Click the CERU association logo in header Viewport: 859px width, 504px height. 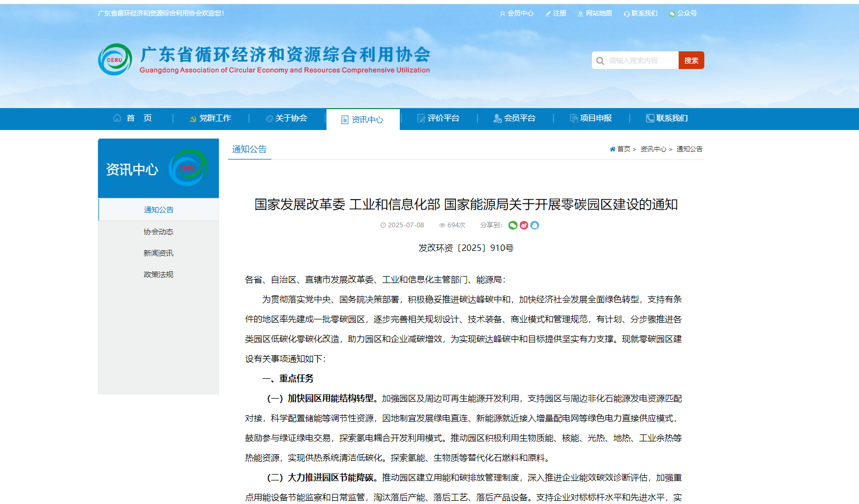click(x=115, y=59)
